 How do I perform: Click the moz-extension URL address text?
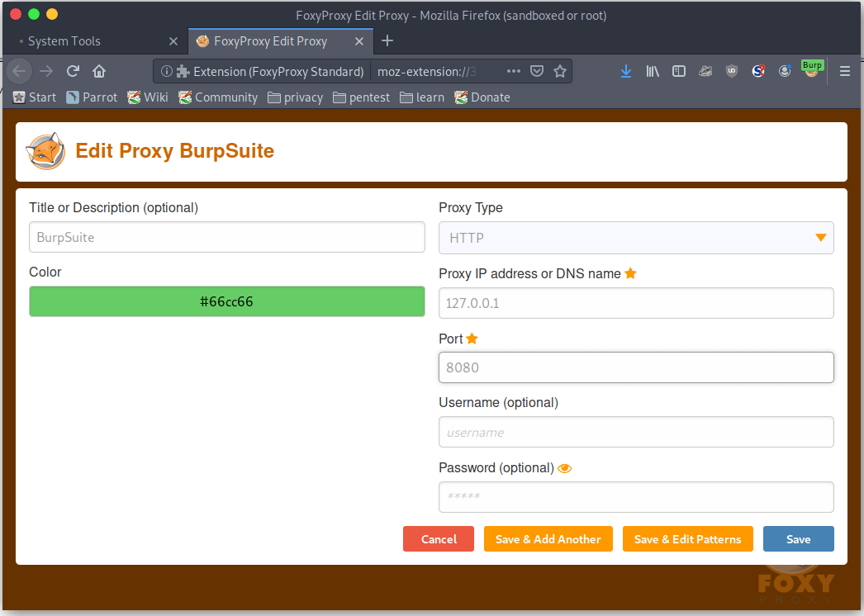coord(427,72)
